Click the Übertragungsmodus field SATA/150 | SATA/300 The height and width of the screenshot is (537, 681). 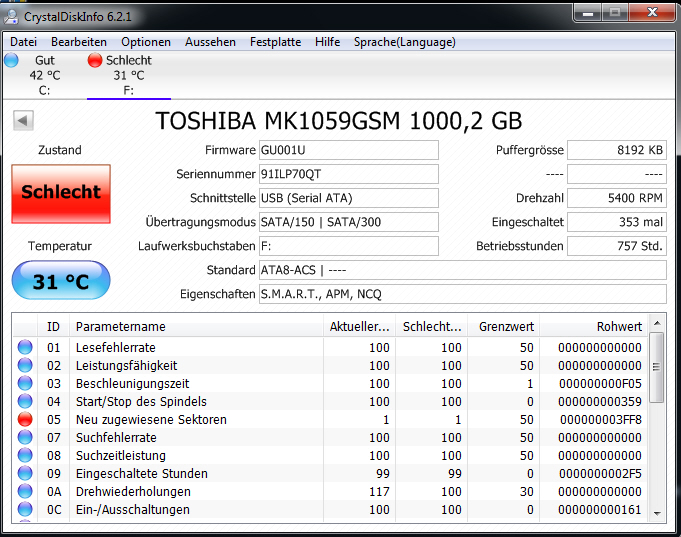click(x=349, y=222)
